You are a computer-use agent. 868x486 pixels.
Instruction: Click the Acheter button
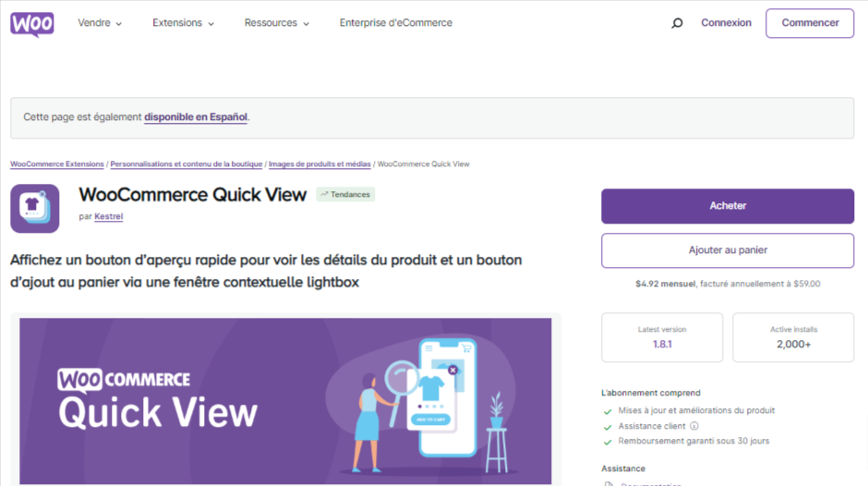[728, 206]
